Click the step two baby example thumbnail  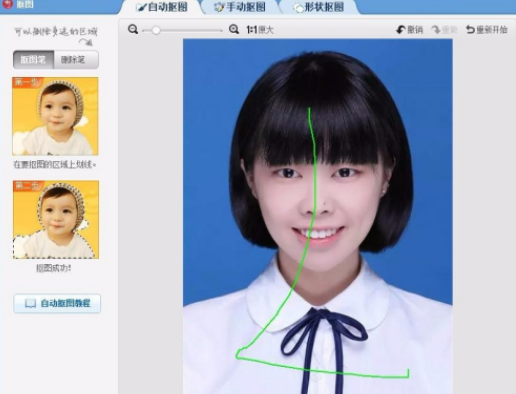tap(56, 219)
